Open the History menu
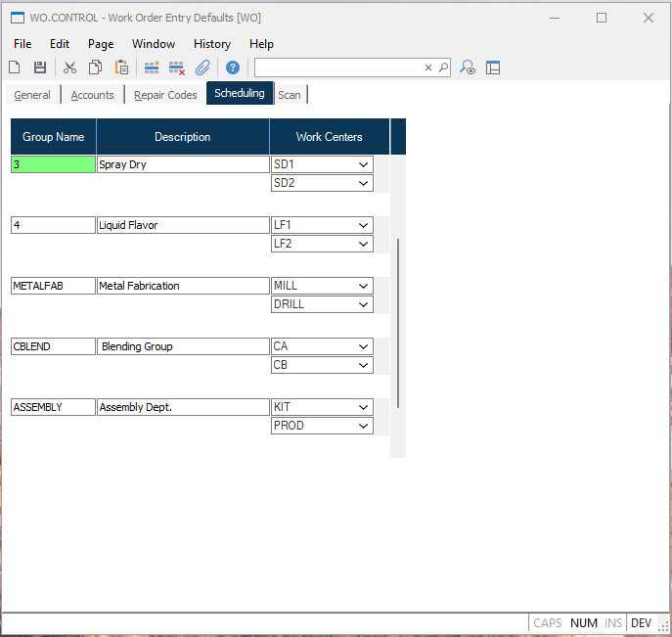Screen dimensions: 672x637 point(211,44)
